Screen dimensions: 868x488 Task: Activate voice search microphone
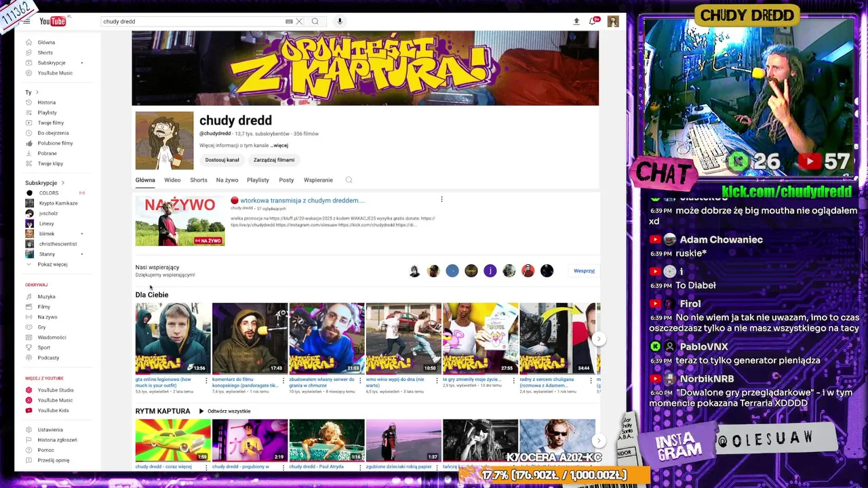[340, 22]
